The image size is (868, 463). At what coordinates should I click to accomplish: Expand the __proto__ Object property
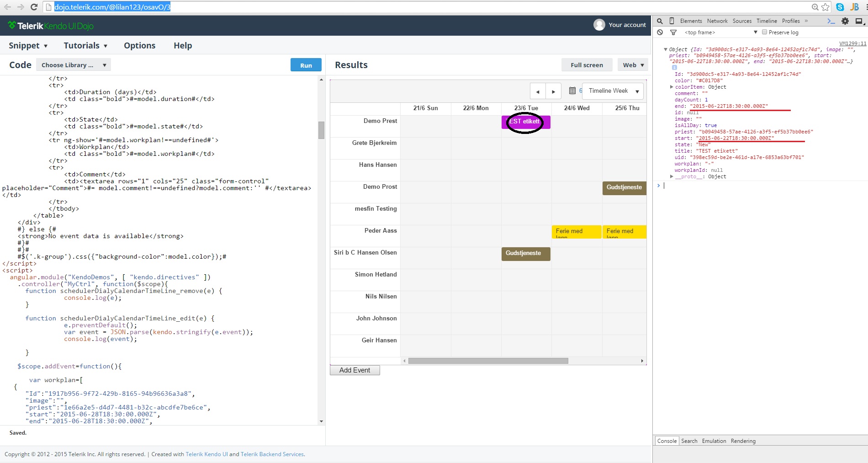coord(672,176)
